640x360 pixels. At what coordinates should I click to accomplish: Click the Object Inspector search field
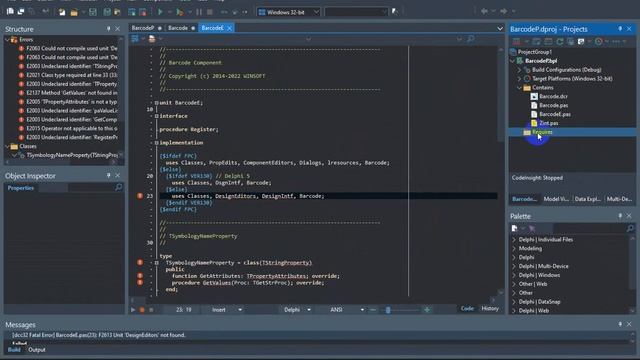(92, 187)
